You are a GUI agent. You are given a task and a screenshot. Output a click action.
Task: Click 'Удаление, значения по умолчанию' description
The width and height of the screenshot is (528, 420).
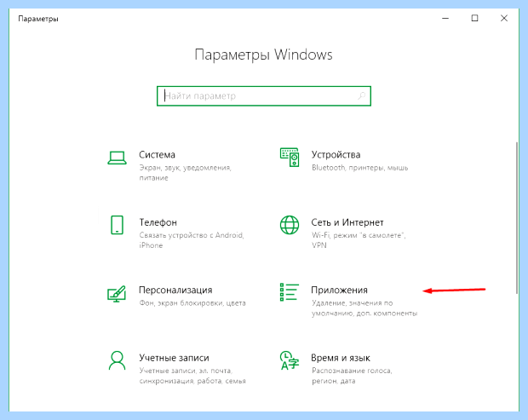(364, 308)
